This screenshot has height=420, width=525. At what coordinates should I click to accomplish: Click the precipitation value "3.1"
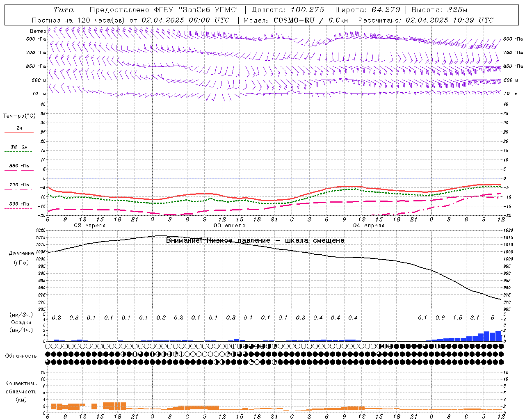click(x=475, y=317)
